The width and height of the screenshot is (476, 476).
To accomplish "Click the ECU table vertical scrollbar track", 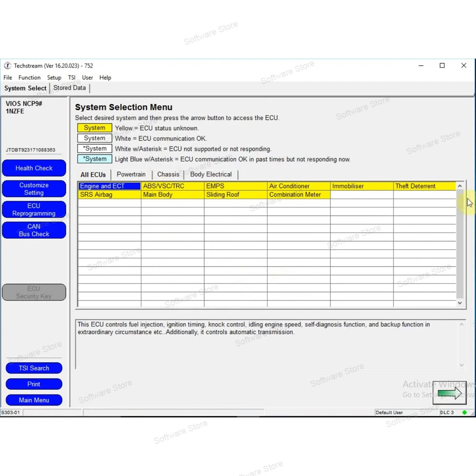I will tap(460, 244).
